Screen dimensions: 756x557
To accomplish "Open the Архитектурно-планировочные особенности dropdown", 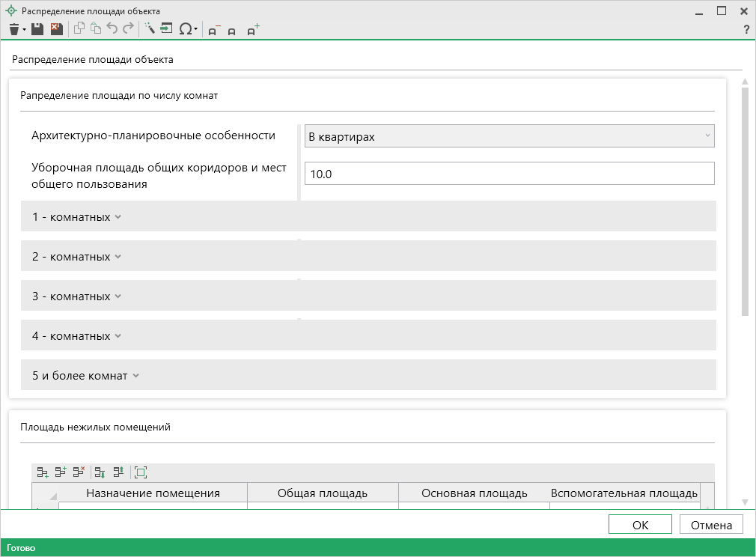I will [509, 136].
